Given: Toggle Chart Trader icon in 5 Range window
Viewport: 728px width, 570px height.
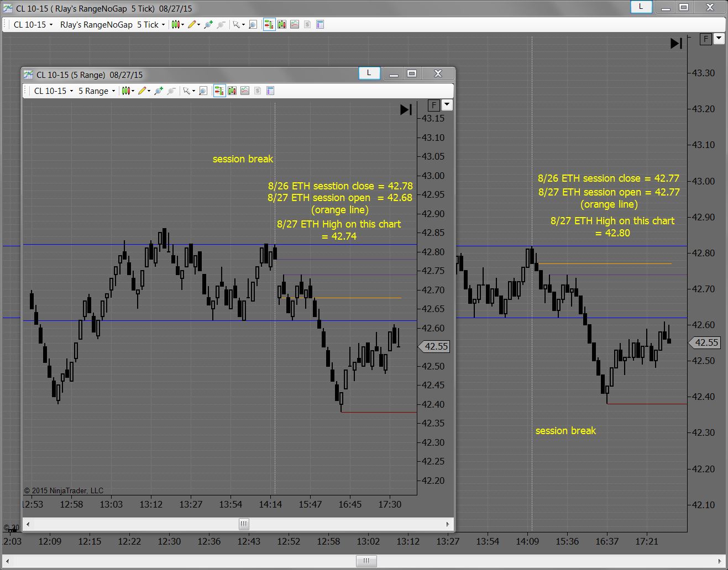Looking at the screenshot, I should [x=219, y=91].
